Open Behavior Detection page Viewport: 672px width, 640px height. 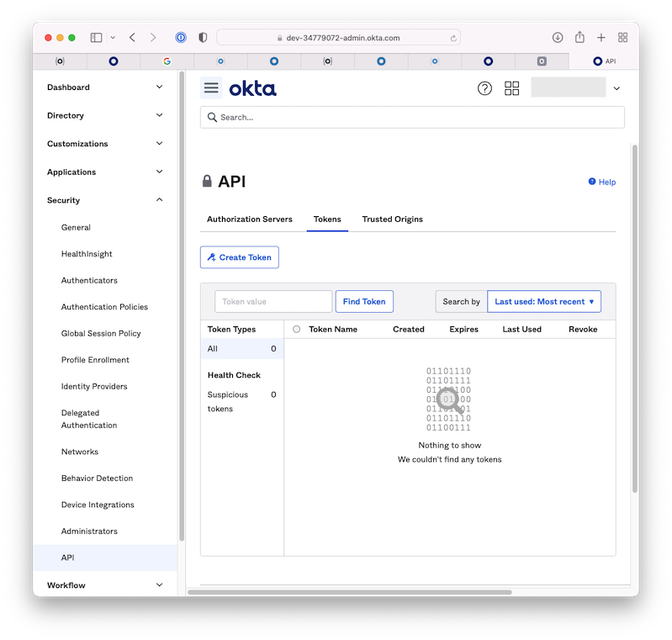click(97, 479)
